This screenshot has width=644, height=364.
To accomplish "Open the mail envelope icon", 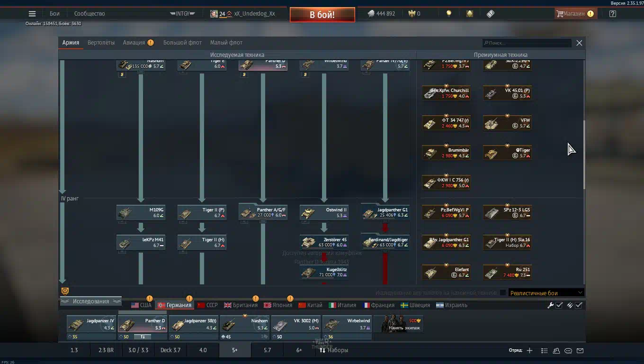I will 580,351.
